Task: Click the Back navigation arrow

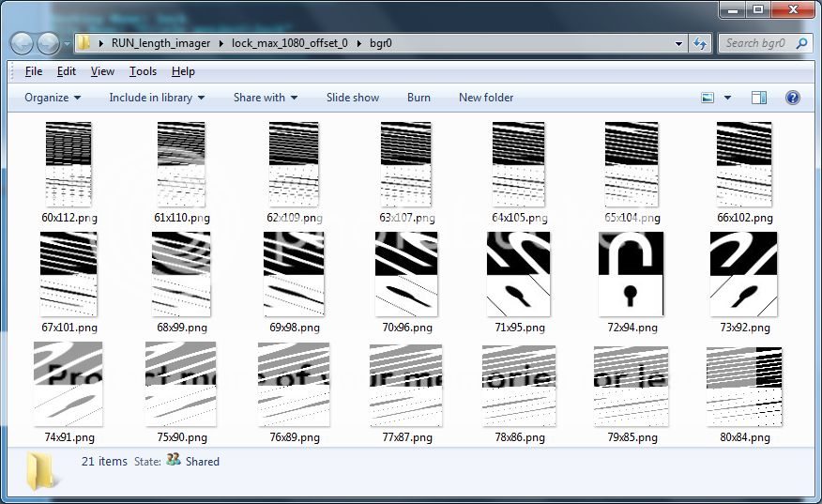Action: (23, 43)
